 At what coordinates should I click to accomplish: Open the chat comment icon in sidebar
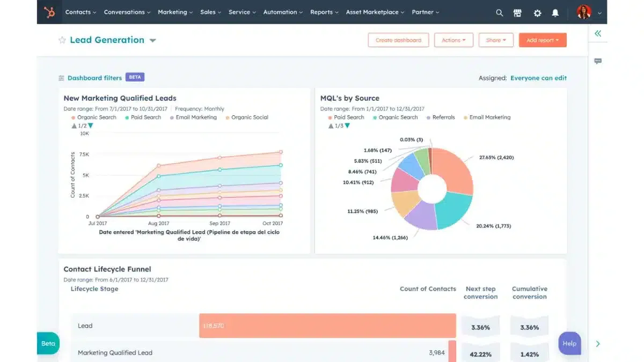(598, 61)
